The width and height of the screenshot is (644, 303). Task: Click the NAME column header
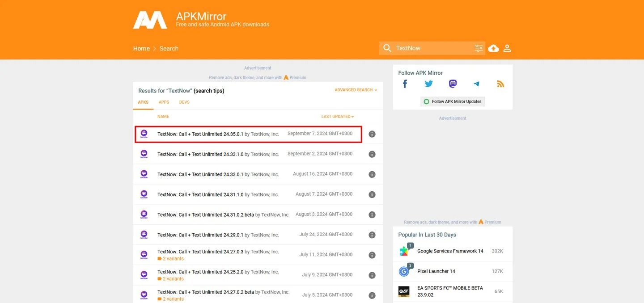click(163, 117)
